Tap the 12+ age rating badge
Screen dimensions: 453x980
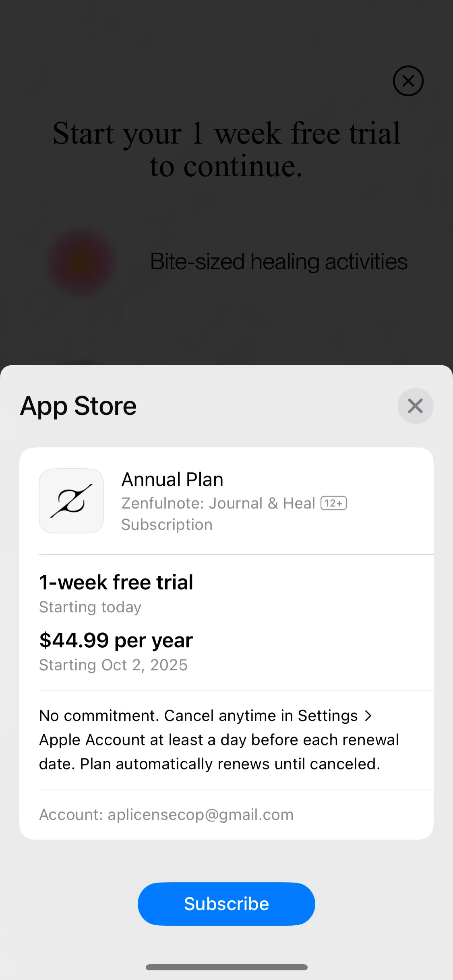point(333,503)
